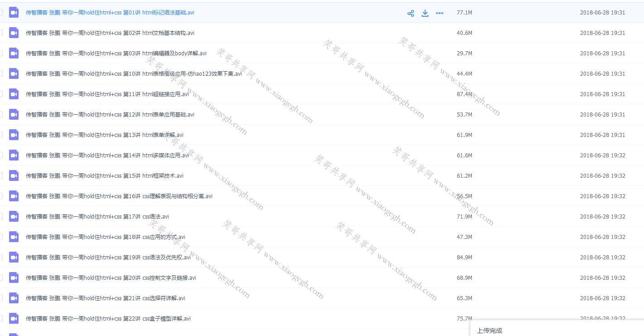Tick the checkbox for 第03讲 html编辑器及body详解.avi
The height and width of the screenshot is (336, 644).
pos(1,54)
